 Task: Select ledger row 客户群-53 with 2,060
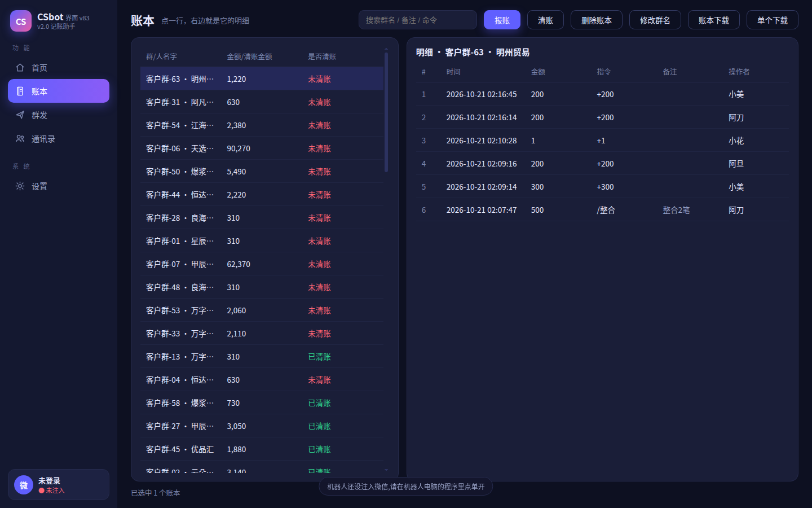(262, 310)
